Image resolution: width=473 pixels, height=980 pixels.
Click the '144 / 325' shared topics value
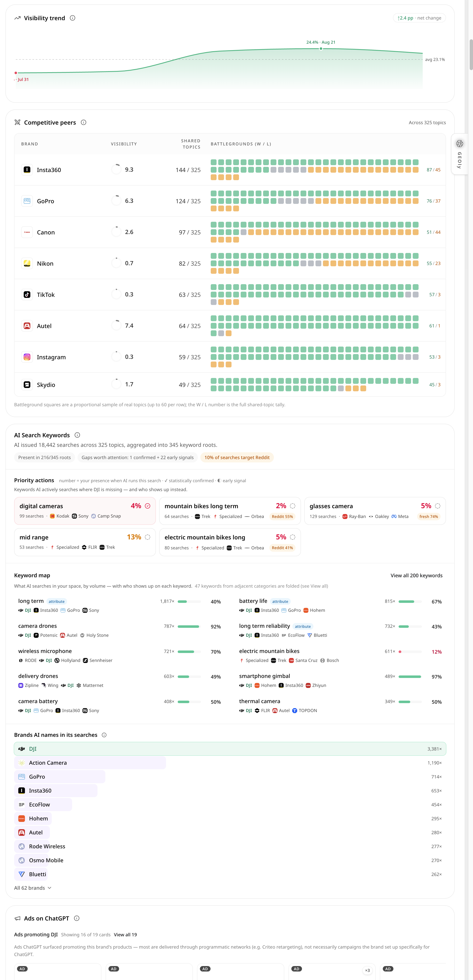(188, 170)
